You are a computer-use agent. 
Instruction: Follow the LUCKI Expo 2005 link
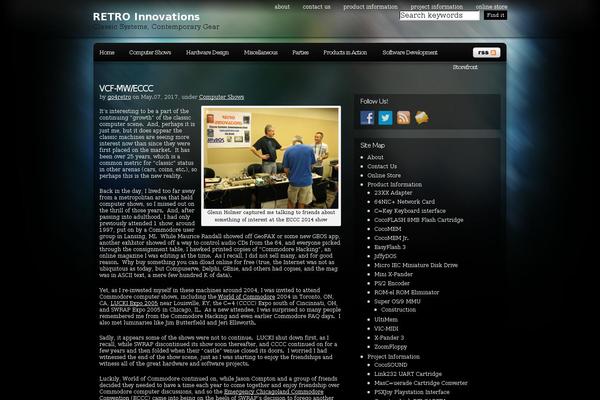pos(134,303)
